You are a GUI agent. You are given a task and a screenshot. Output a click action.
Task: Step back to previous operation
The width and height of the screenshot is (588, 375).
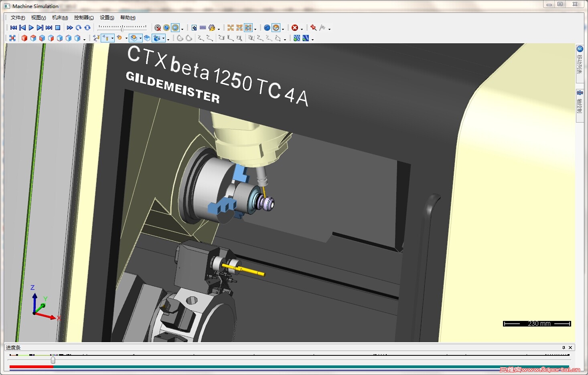pos(22,28)
